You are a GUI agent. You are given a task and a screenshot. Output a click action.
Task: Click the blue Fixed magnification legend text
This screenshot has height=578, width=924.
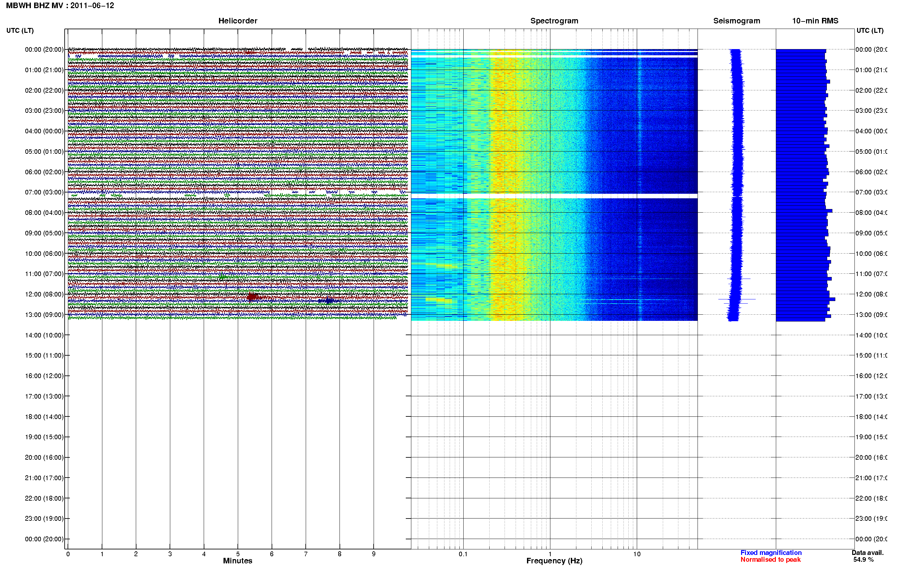click(x=771, y=552)
